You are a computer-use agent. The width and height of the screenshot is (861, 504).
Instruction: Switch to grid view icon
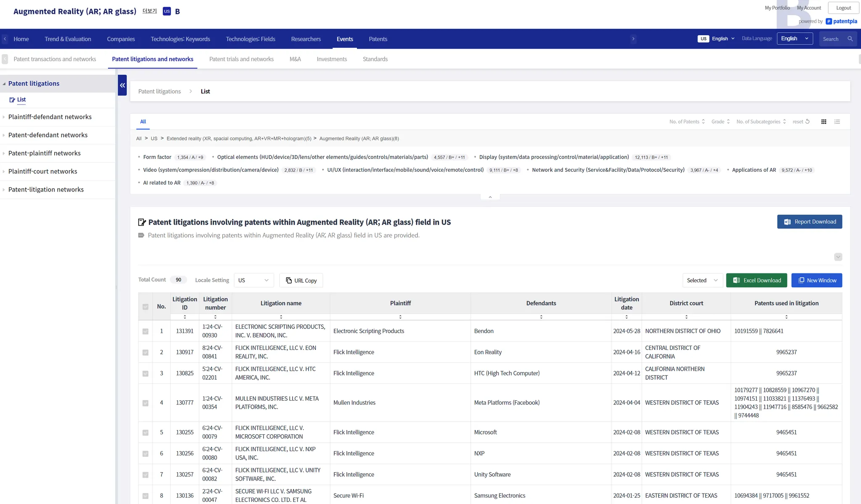[824, 122]
